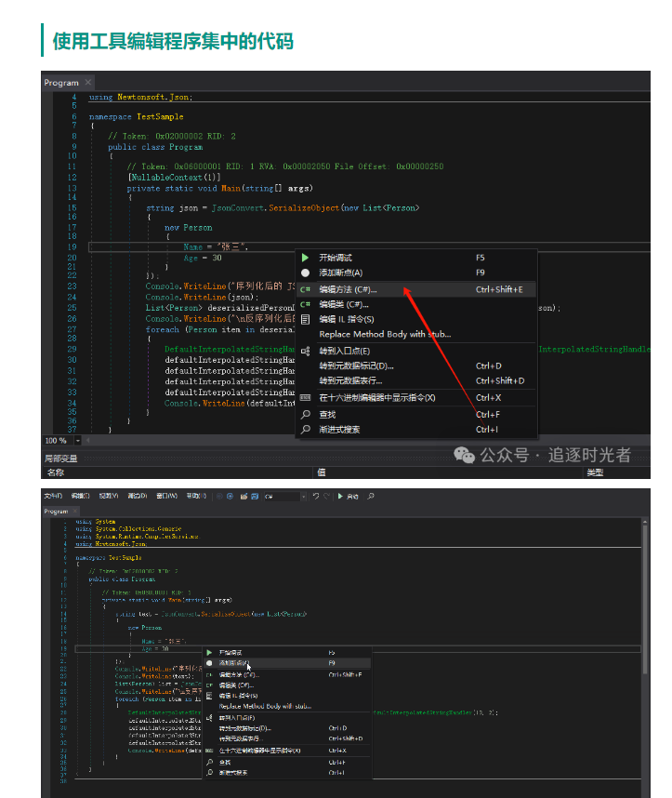Choose 添加断点(A) in the upper context menu
The width and height of the screenshot is (672, 798).
click(416, 273)
